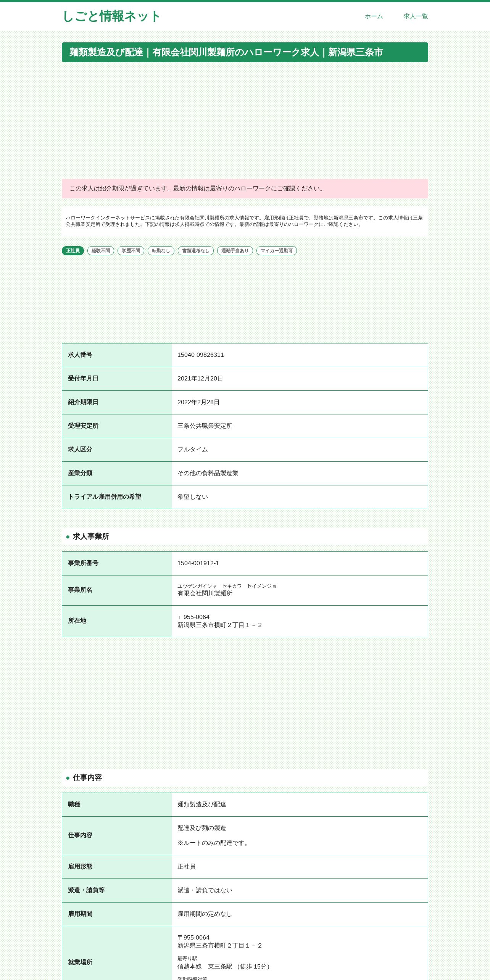
Task: Click the text 配達及び麺の製造
Action: point(202,828)
